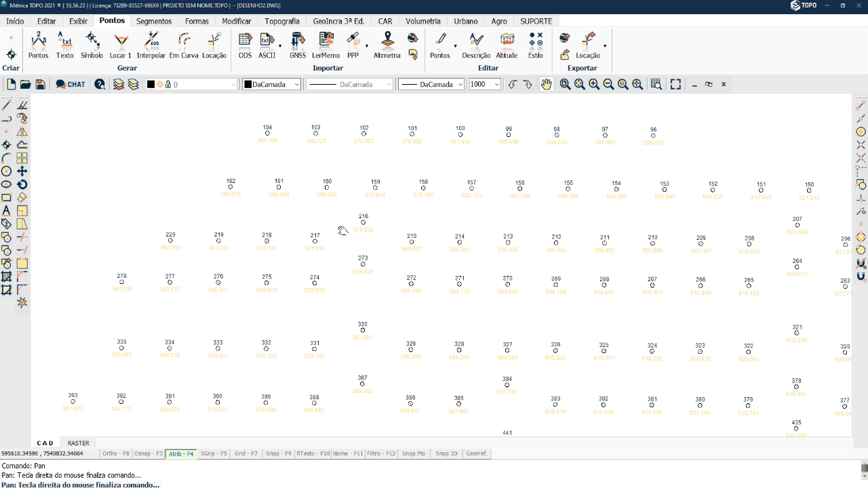868x488 pixels.
Task: Open the Volumetria ribbon tab
Action: [422, 21]
